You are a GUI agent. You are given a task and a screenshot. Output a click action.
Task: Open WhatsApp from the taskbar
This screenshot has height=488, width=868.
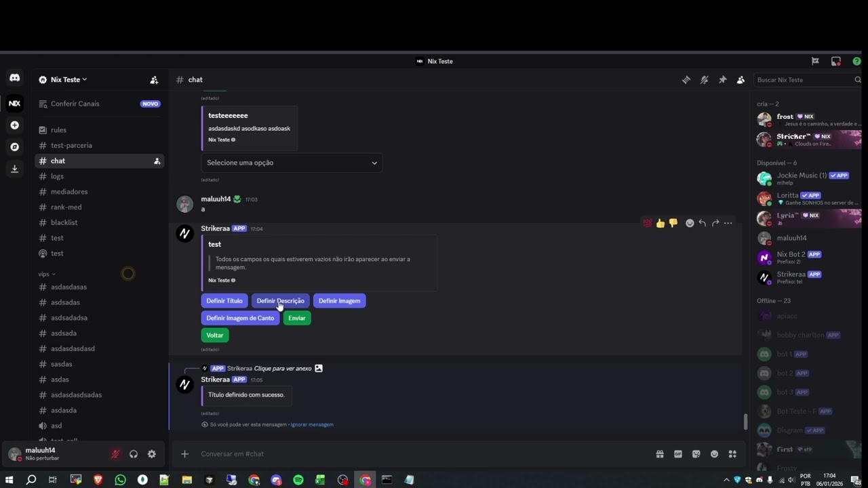click(x=120, y=480)
